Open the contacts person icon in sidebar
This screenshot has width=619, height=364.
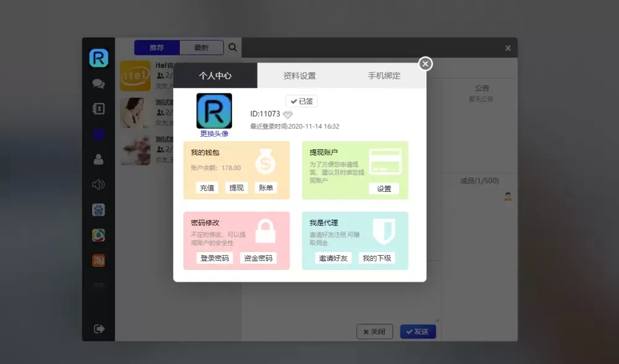pos(98,159)
